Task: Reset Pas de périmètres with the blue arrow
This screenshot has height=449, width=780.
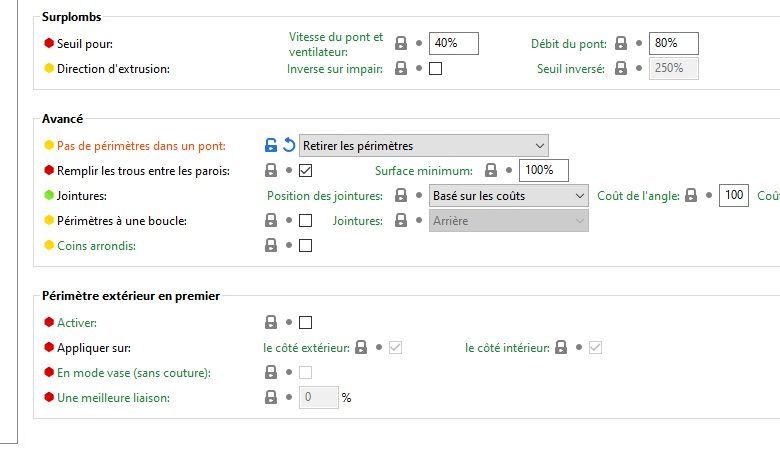Action: pos(289,145)
